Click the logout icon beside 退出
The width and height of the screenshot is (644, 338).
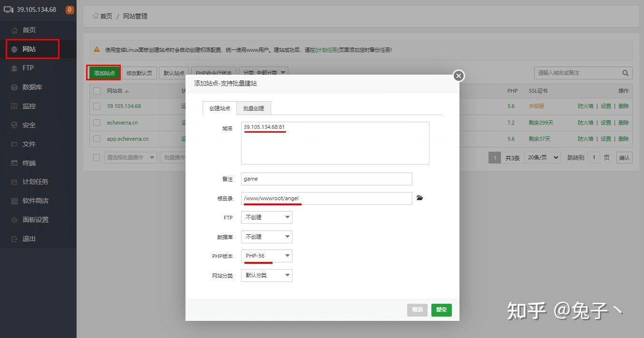[14, 239]
